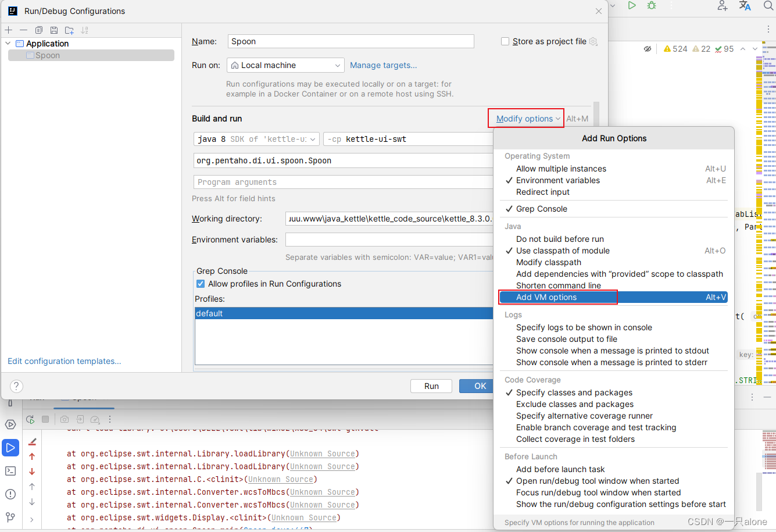Clear console highlights with the pencil icon

(32, 442)
